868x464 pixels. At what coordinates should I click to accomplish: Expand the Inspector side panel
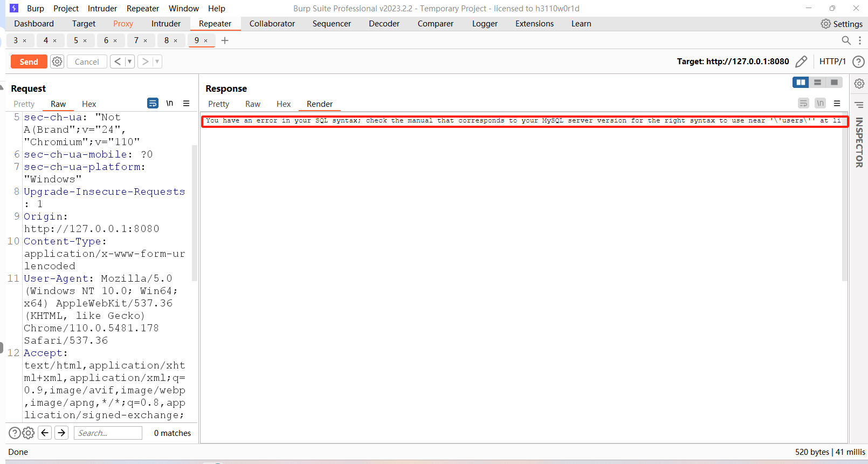859,142
